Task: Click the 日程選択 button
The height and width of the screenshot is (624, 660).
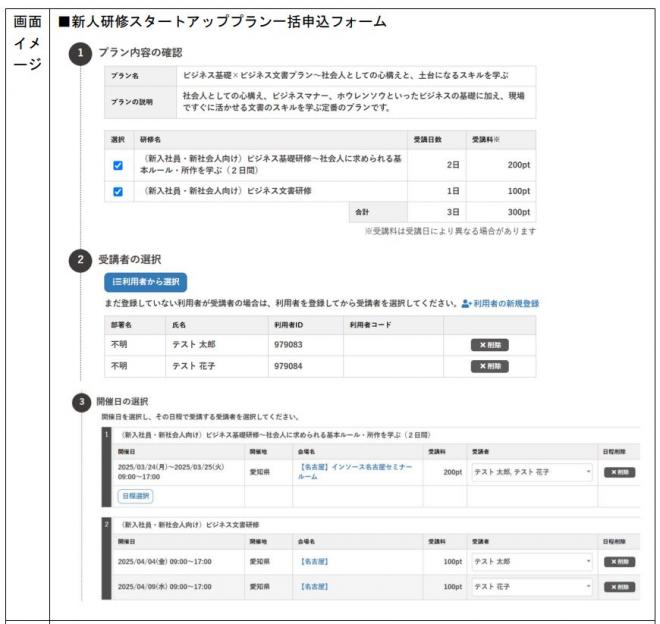Action: (x=136, y=496)
